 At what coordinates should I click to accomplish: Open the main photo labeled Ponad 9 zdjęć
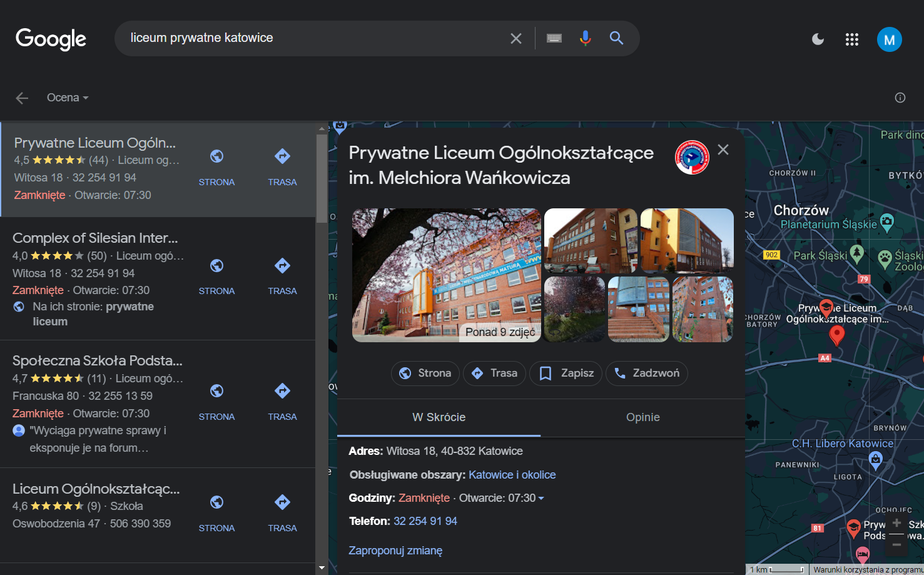pyautogui.click(x=446, y=275)
